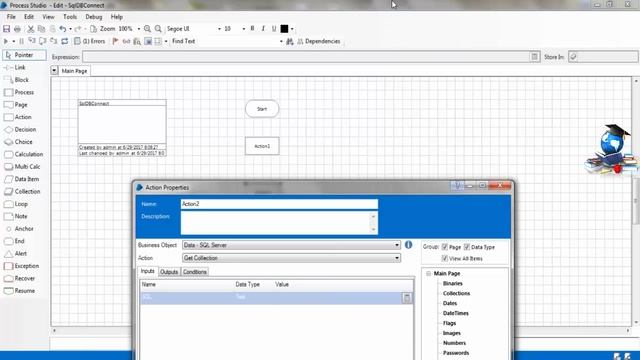Select the Exception stage tool
The height and width of the screenshot is (360, 640).
click(x=22, y=266)
